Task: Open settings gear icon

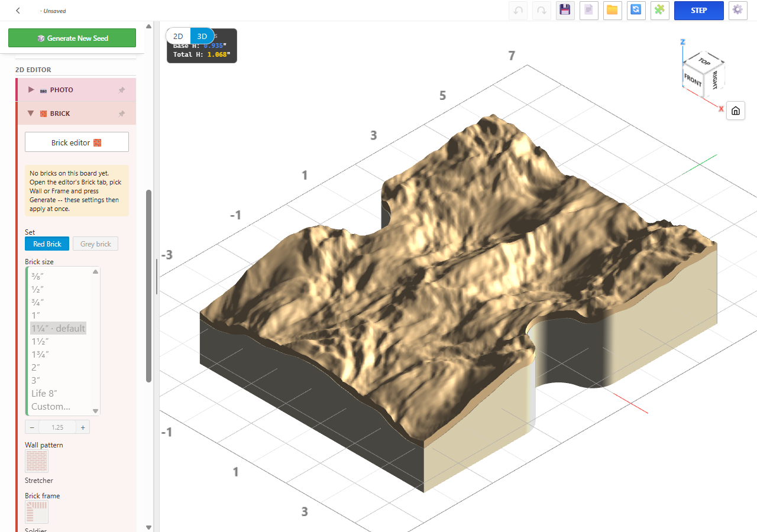Action: pyautogui.click(x=737, y=10)
